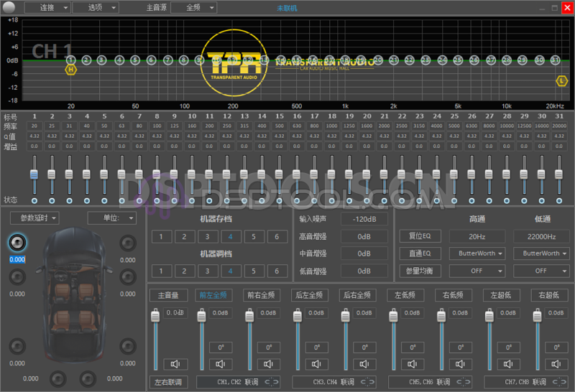Open the 参数延时 dropdown
The image size is (575, 392).
35,218
